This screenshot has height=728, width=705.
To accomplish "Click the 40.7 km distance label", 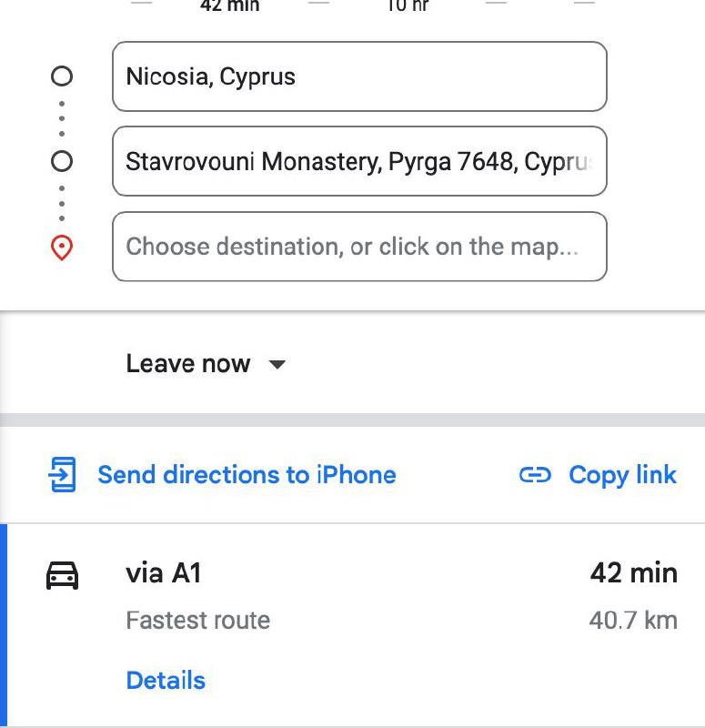I will pos(633,621).
